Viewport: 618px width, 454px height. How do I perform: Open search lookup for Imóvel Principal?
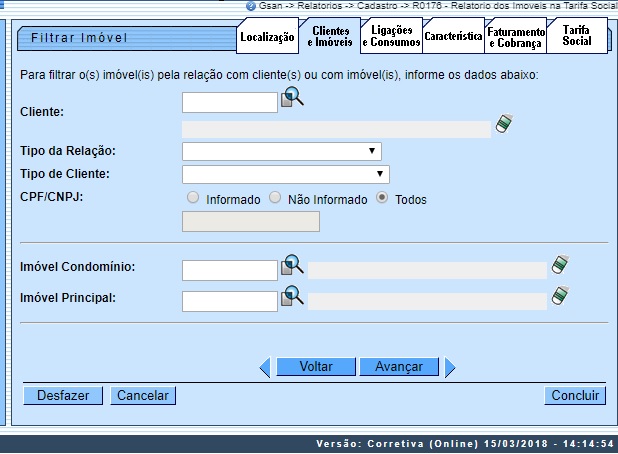(292, 295)
